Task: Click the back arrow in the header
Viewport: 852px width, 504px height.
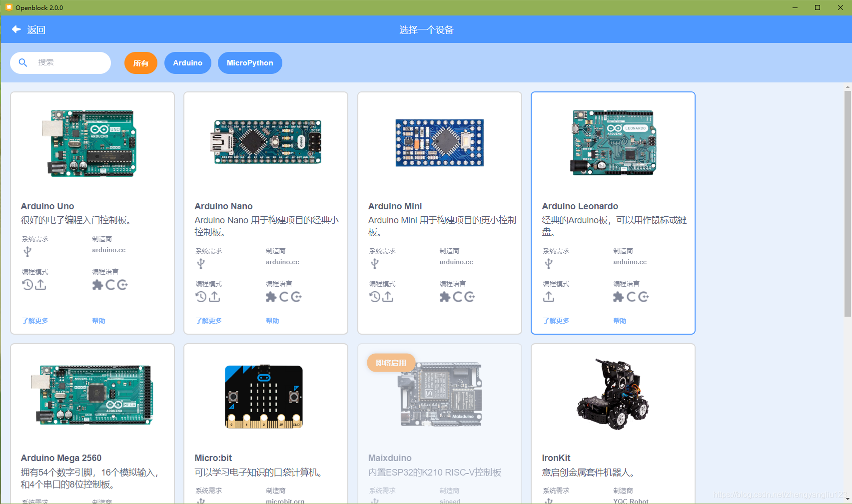Action: [x=16, y=29]
